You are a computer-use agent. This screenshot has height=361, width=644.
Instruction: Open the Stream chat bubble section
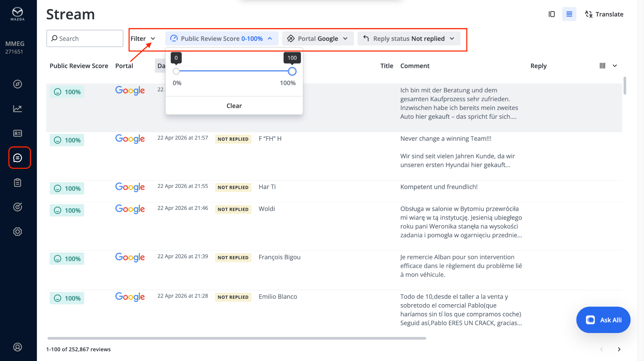tap(18, 158)
